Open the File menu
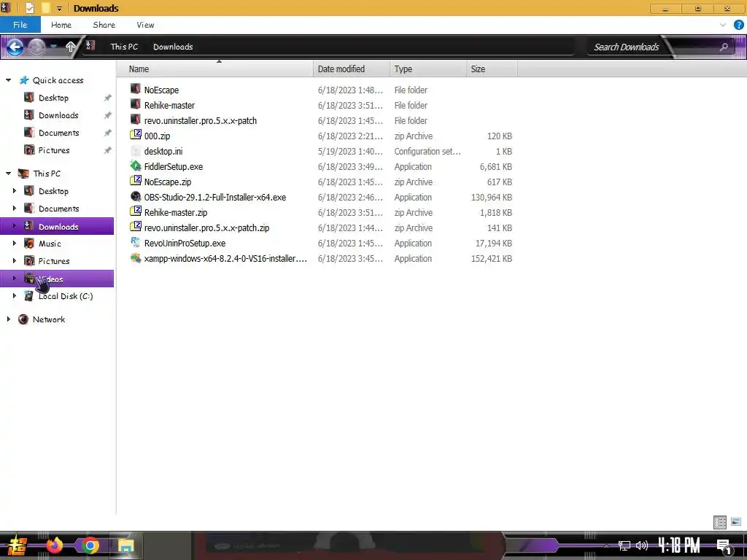 [x=20, y=25]
